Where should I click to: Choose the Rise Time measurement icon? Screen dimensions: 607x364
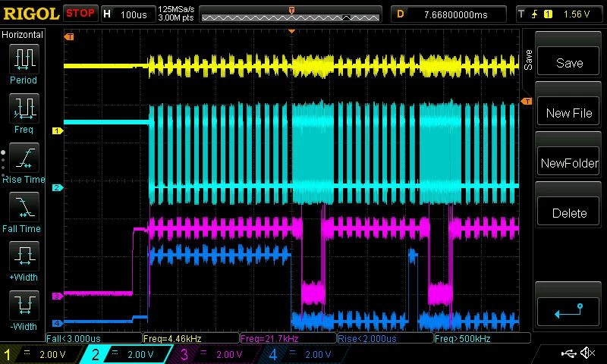click(24, 158)
